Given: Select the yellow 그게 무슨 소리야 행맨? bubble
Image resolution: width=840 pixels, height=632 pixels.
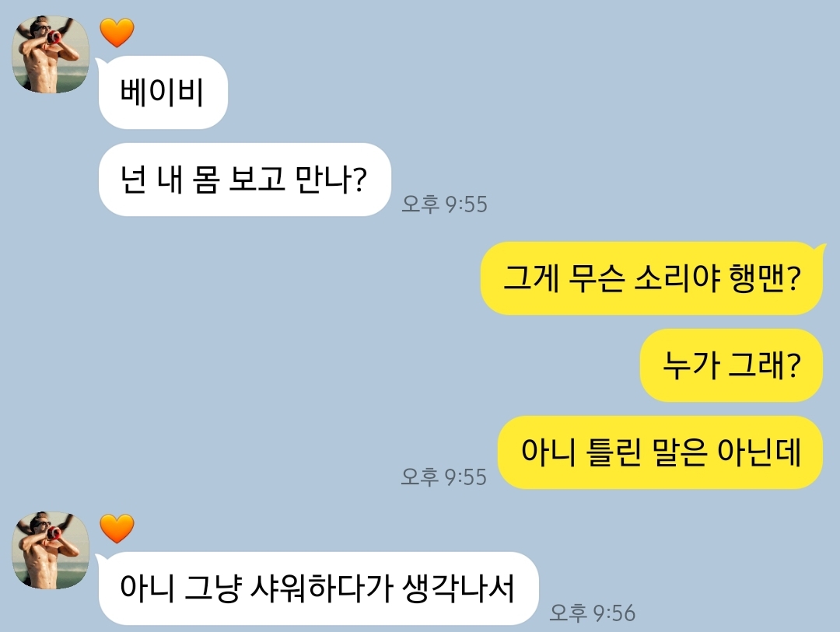Looking at the screenshot, I should (652, 278).
